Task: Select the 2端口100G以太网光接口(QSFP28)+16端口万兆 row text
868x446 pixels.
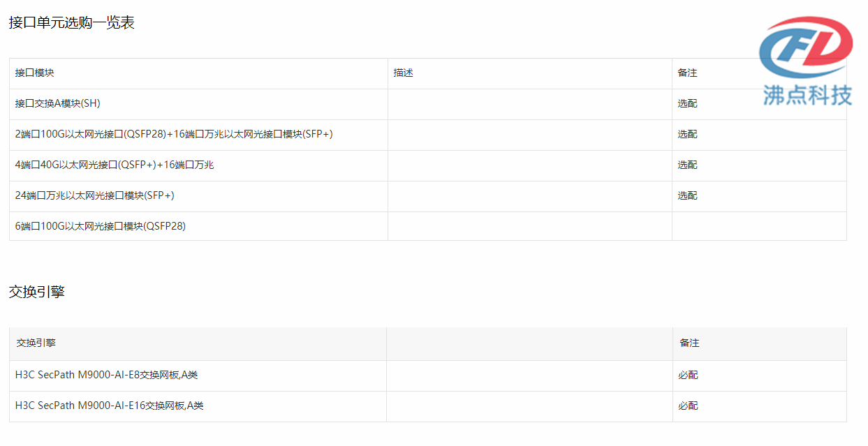Action: 174,134
